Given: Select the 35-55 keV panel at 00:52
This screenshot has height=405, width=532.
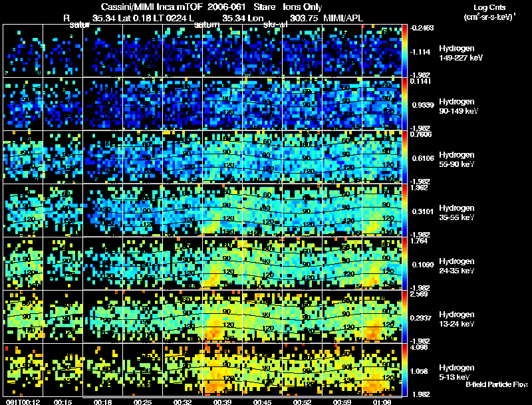Looking at the screenshot, I should 303,210.
